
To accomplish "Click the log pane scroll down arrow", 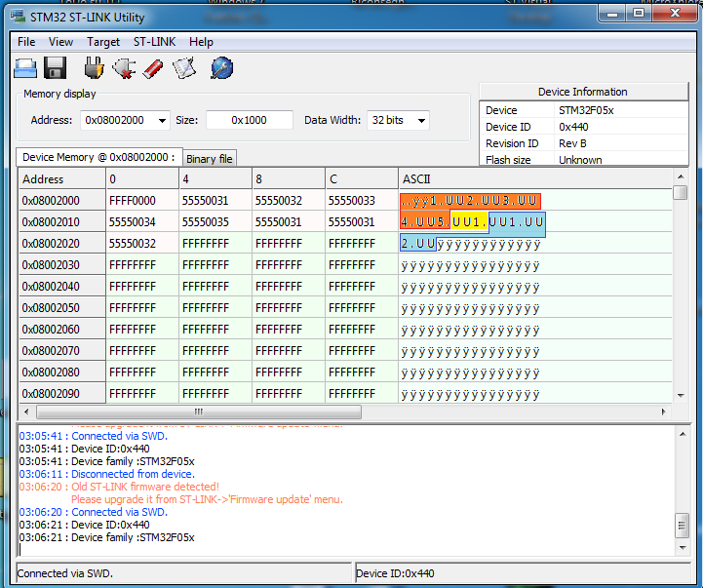I will click(x=683, y=548).
